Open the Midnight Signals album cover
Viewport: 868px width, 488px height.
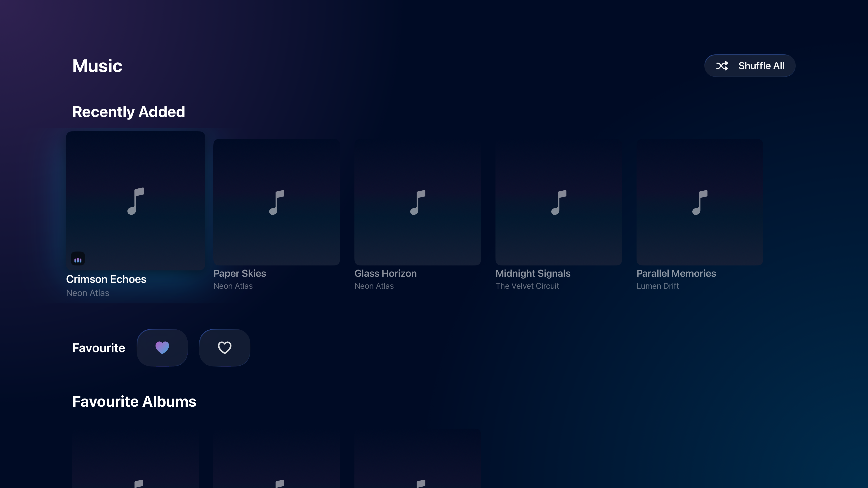tap(559, 202)
